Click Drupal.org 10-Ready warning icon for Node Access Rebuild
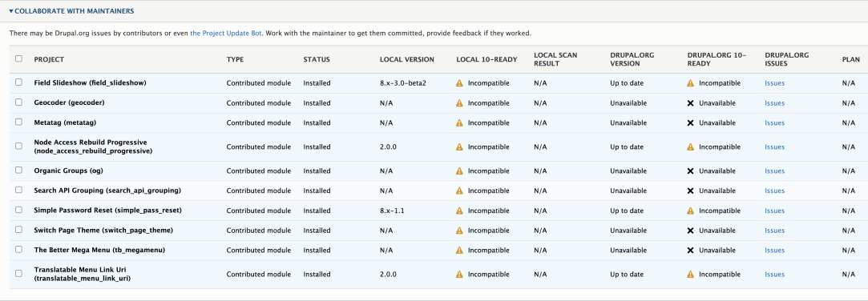This screenshot has height=301, width=868. (690, 147)
